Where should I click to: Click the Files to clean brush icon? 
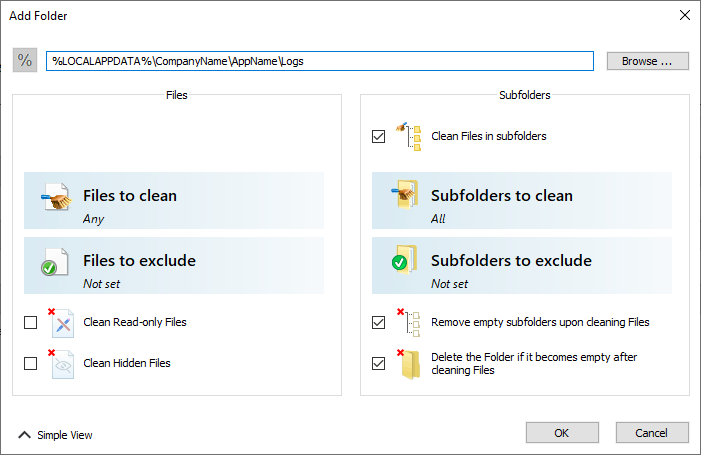click(56, 197)
